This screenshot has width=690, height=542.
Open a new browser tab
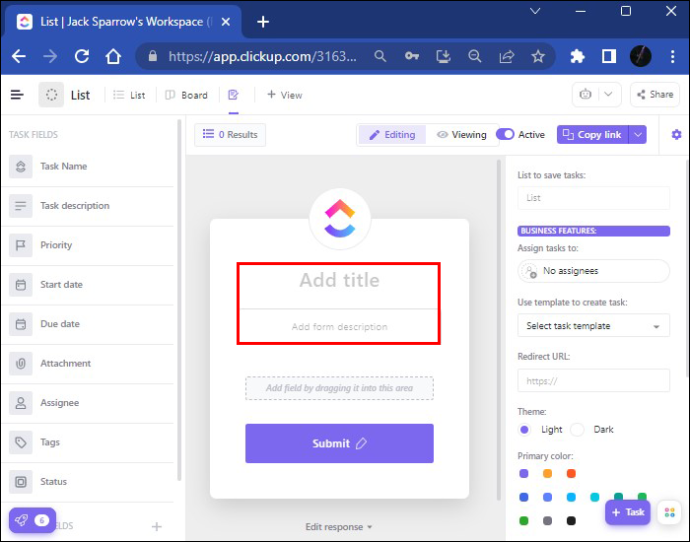tap(263, 22)
